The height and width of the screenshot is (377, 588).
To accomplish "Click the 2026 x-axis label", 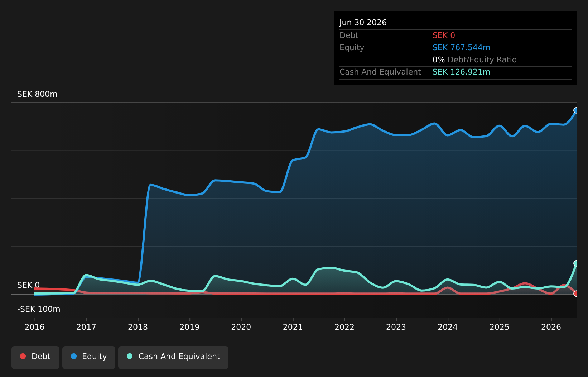I will 551,327.
